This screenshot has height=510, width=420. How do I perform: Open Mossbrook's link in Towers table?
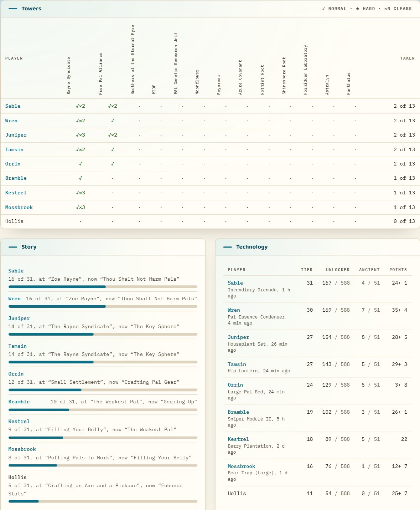coord(19,208)
